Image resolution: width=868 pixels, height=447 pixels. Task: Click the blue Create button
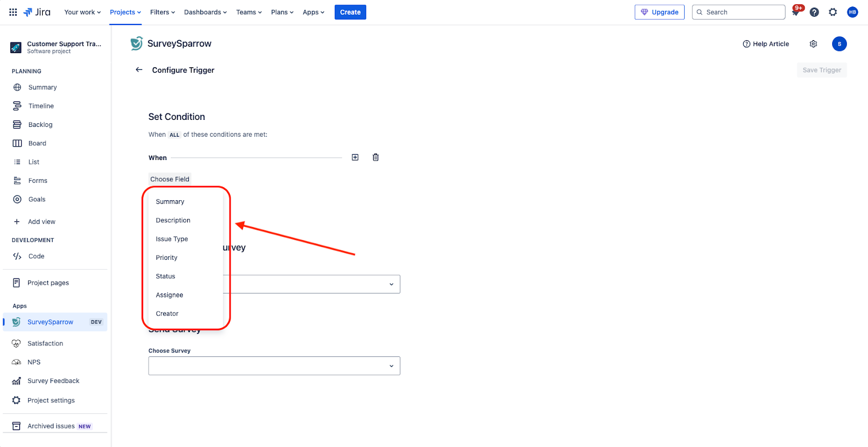[x=350, y=12]
